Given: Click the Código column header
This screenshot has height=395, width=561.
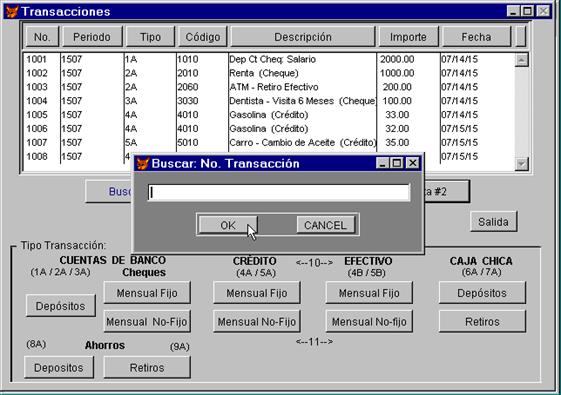Looking at the screenshot, I should tap(203, 37).
